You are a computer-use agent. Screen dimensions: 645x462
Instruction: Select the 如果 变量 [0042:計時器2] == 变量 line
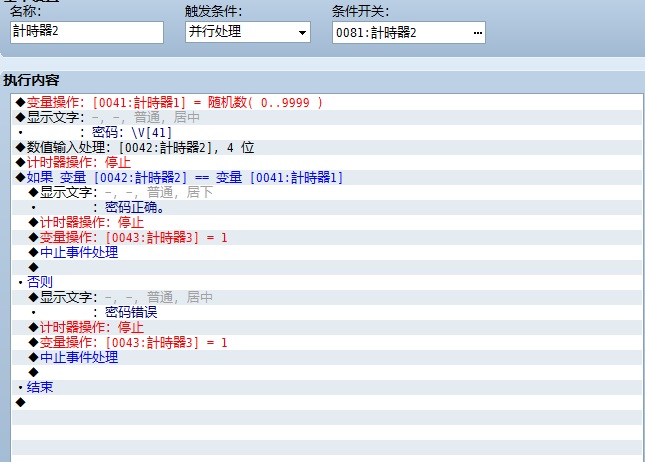(x=327, y=177)
